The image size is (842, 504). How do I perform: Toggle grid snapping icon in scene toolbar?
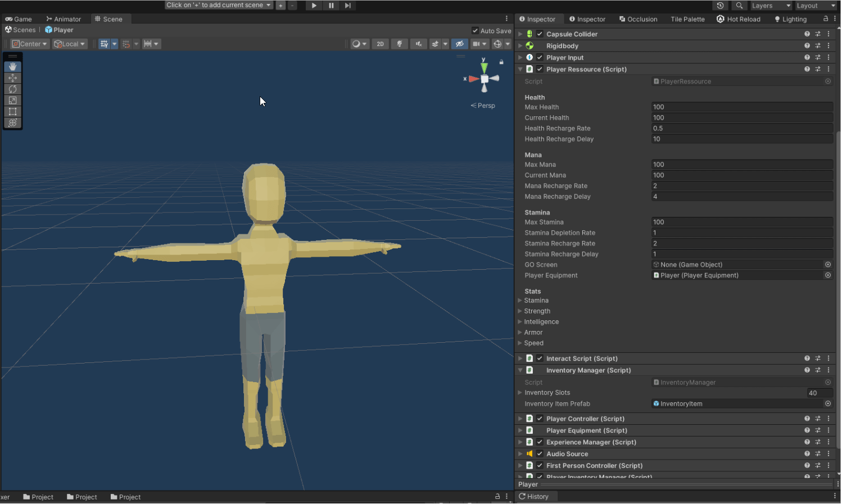click(104, 44)
